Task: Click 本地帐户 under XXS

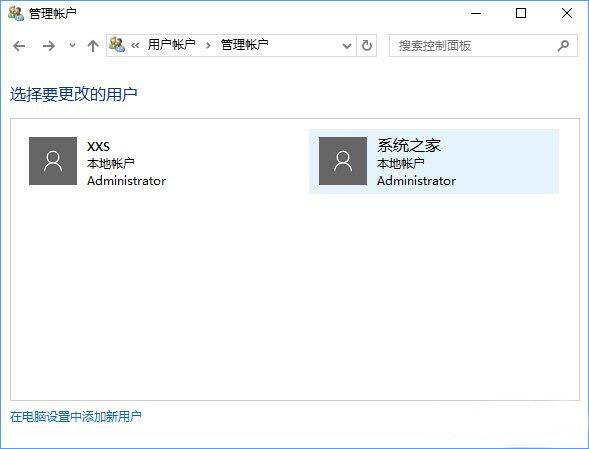Action: pyautogui.click(x=111, y=163)
